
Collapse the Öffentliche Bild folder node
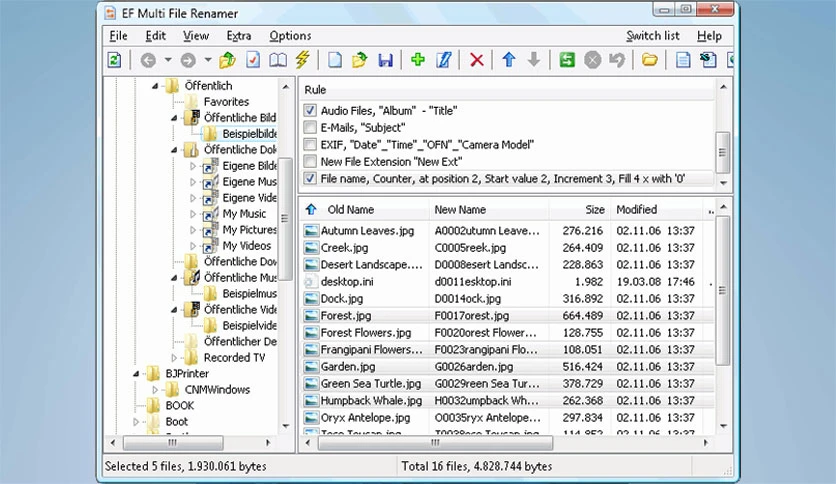tap(174, 118)
